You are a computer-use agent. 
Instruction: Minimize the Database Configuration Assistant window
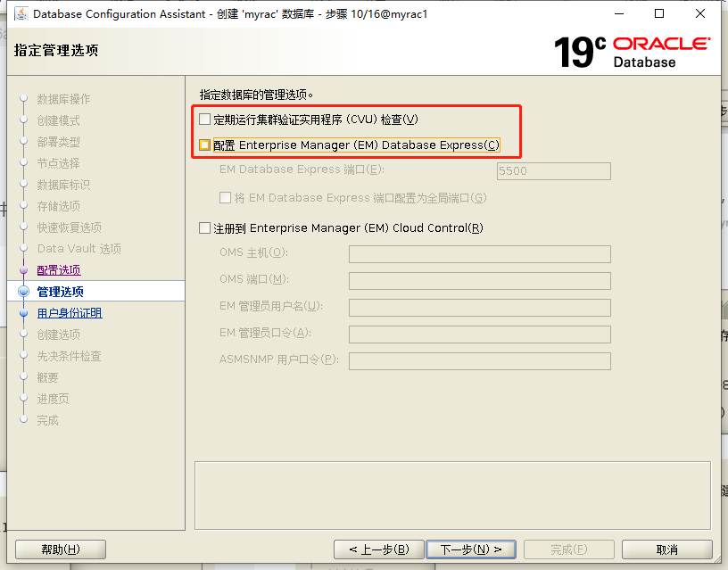(x=619, y=14)
